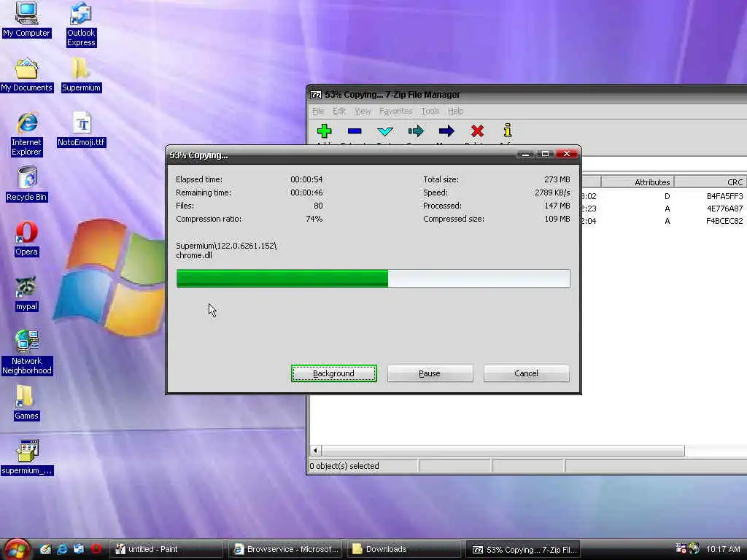
Task: Switch to Downloads taskbar button
Action: pos(404,549)
